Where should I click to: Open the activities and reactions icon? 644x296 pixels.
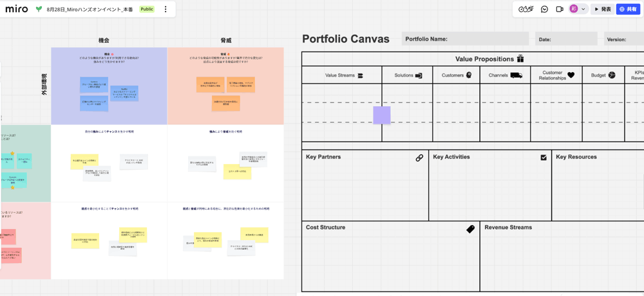click(x=526, y=9)
